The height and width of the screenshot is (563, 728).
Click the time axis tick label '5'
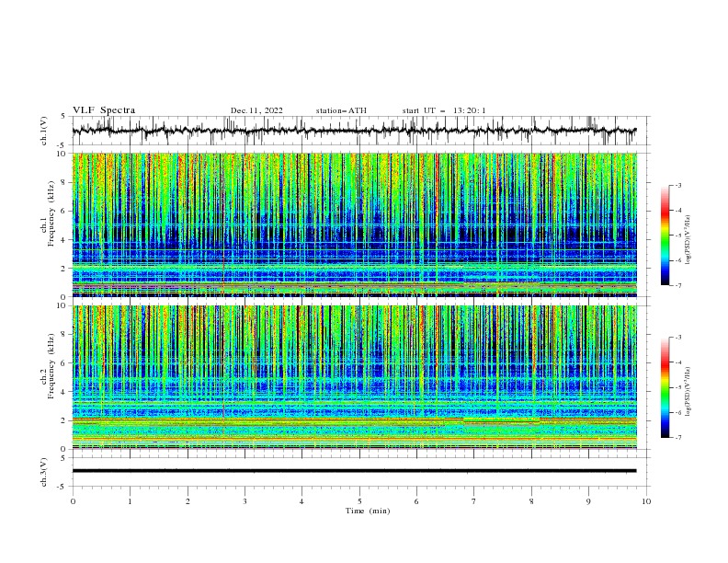click(359, 501)
